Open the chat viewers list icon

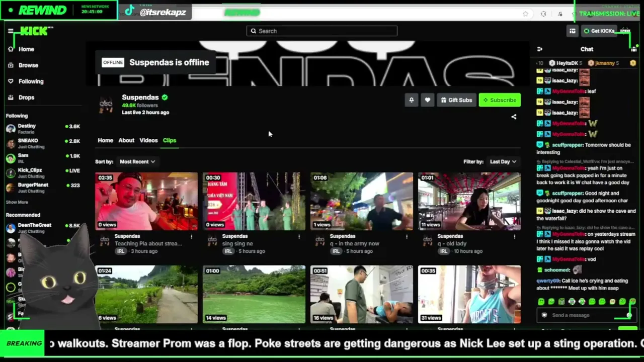pos(633,49)
